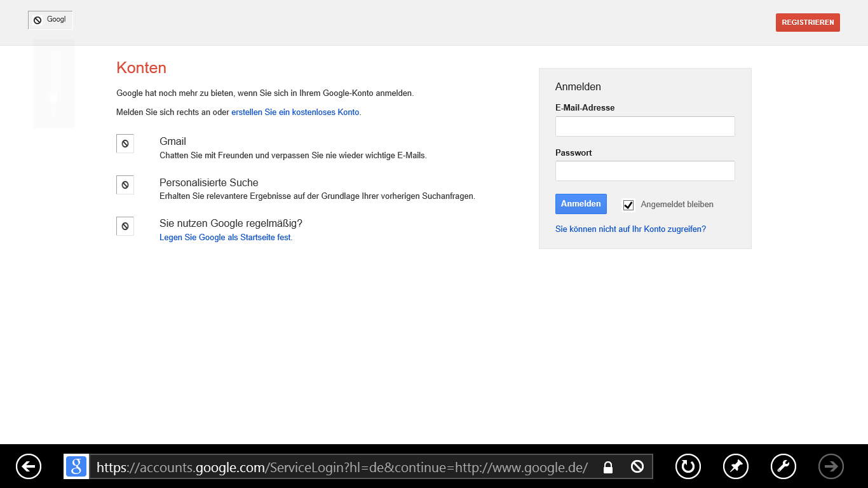Click the blocked content icon in address bar

pyautogui.click(x=637, y=467)
